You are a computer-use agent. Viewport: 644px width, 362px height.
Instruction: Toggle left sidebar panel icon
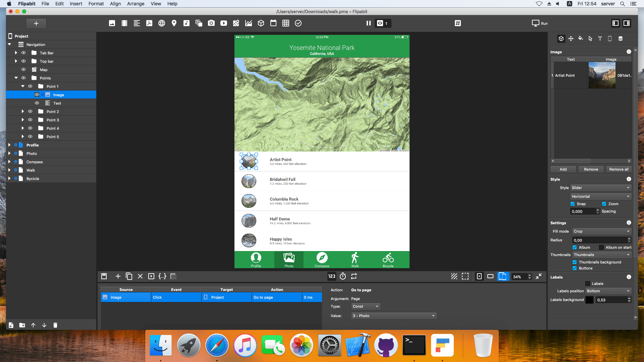[x=615, y=23]
